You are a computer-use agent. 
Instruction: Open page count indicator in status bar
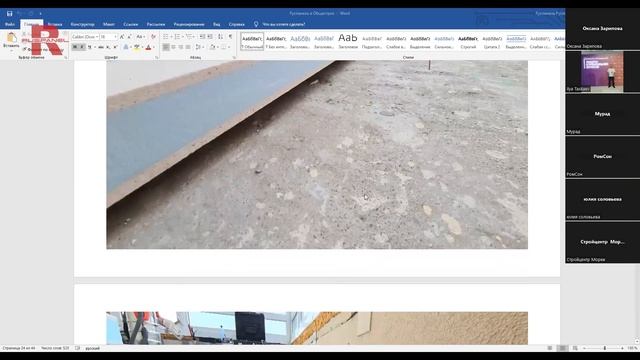[19, 348]
